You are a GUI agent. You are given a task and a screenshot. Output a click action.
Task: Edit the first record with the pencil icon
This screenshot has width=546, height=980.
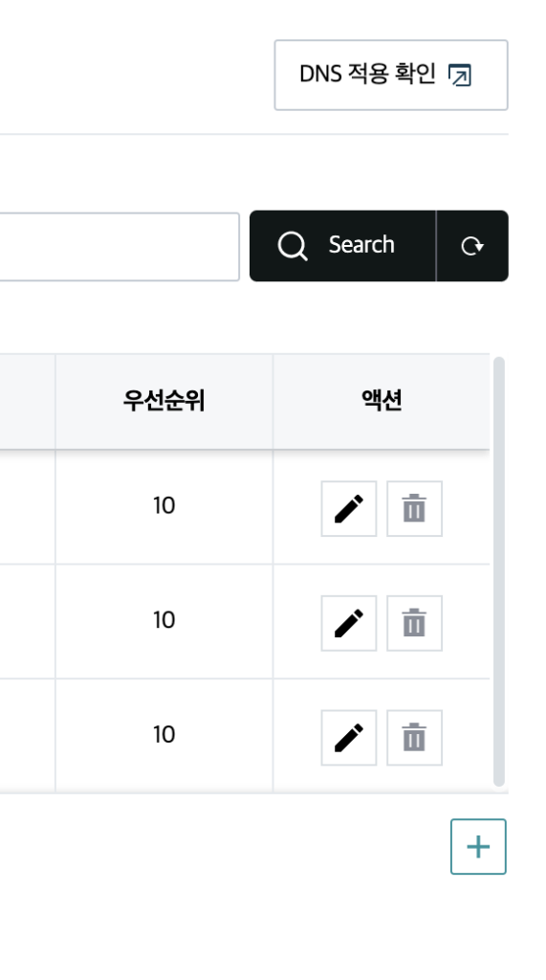click(x=349, y=509)
